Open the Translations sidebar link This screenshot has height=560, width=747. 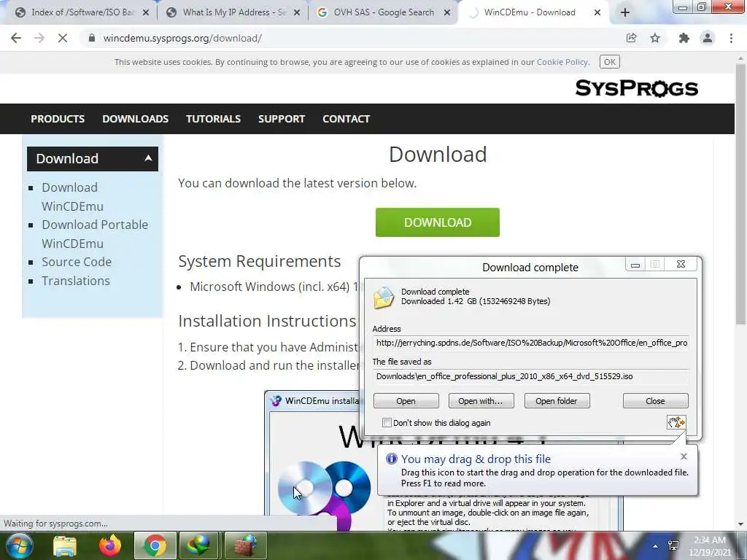(76, 281)
